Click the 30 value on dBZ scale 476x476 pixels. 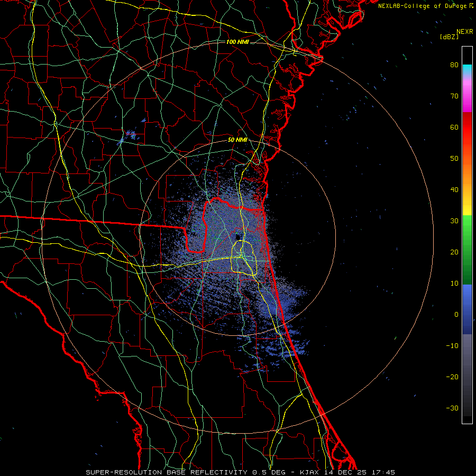coord(454,221)
